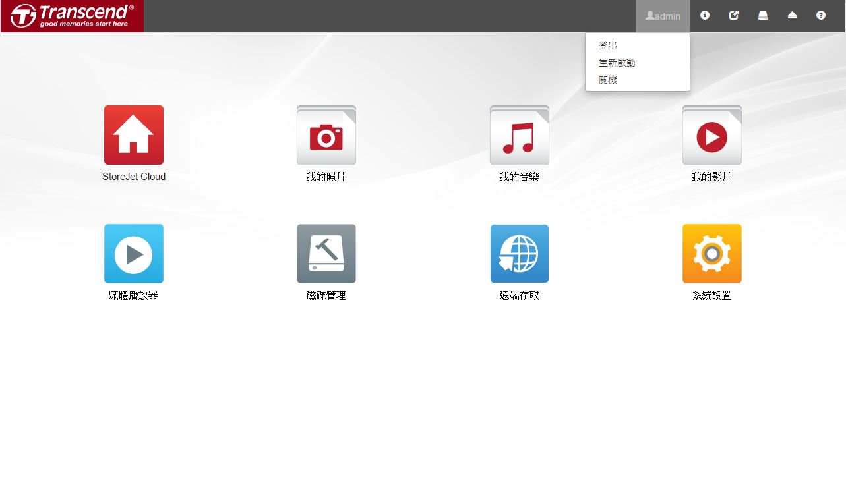Select 重新啟動 from the admin menu

617,63
